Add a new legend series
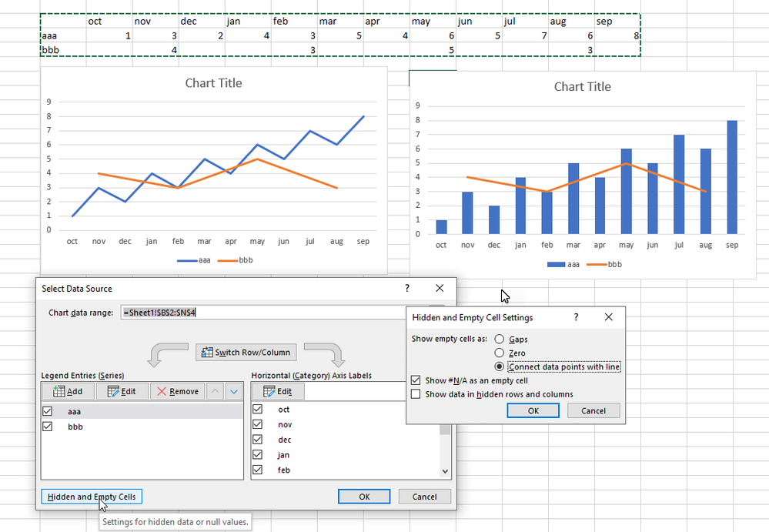The height and width of the screenshot is (532, 769). [68, 391]
